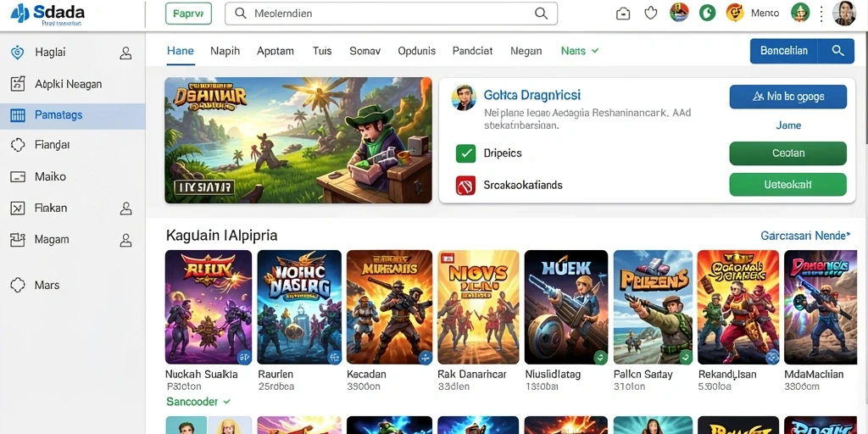Click the red Sroakaokatiands app icon
The width and height of the screenshot is (868, 434).
pos(465,185)
